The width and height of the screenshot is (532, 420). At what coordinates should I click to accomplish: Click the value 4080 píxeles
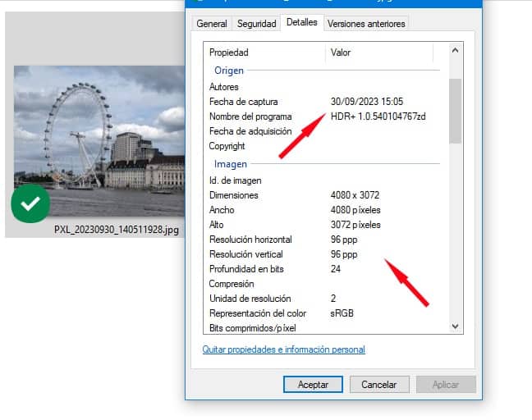pos(355,210)
